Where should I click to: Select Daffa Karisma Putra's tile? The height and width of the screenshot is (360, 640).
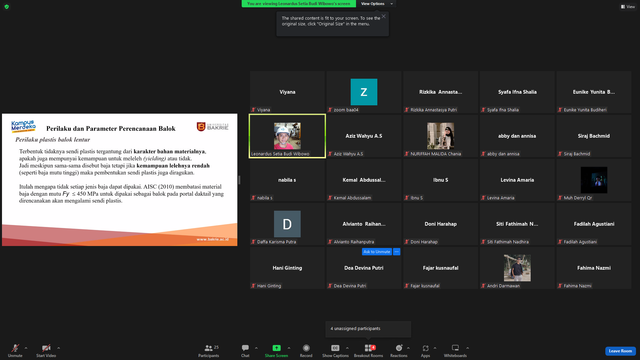pyautogui.click(x=287, y=224)
